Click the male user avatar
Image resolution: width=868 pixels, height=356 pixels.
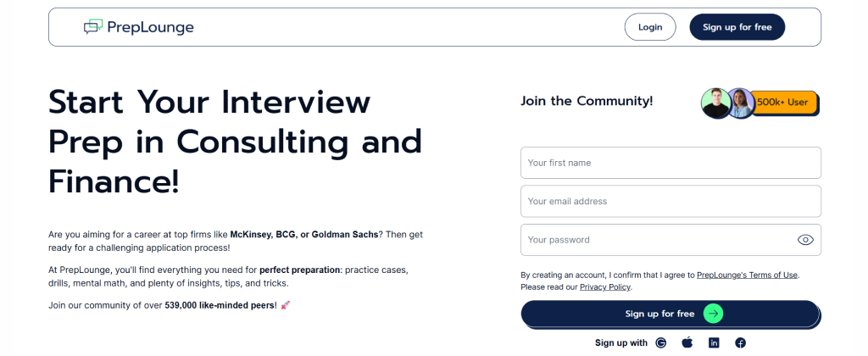click(x=715, y=103)
